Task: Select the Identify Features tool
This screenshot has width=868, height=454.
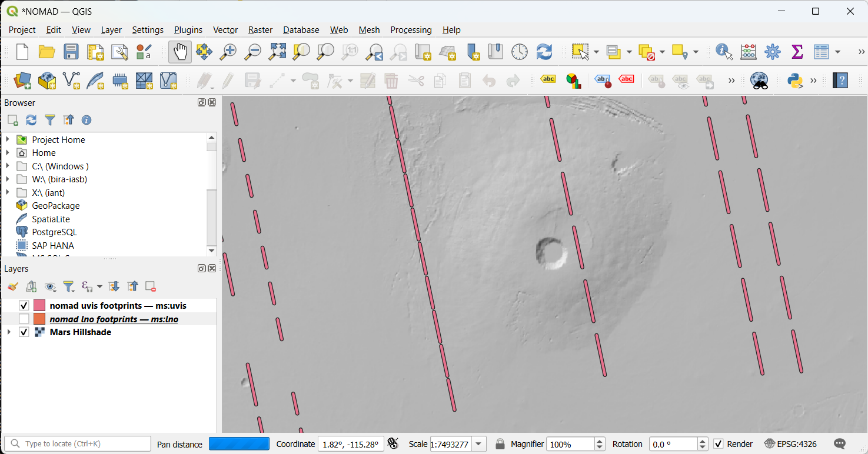Action: [724, 52]
